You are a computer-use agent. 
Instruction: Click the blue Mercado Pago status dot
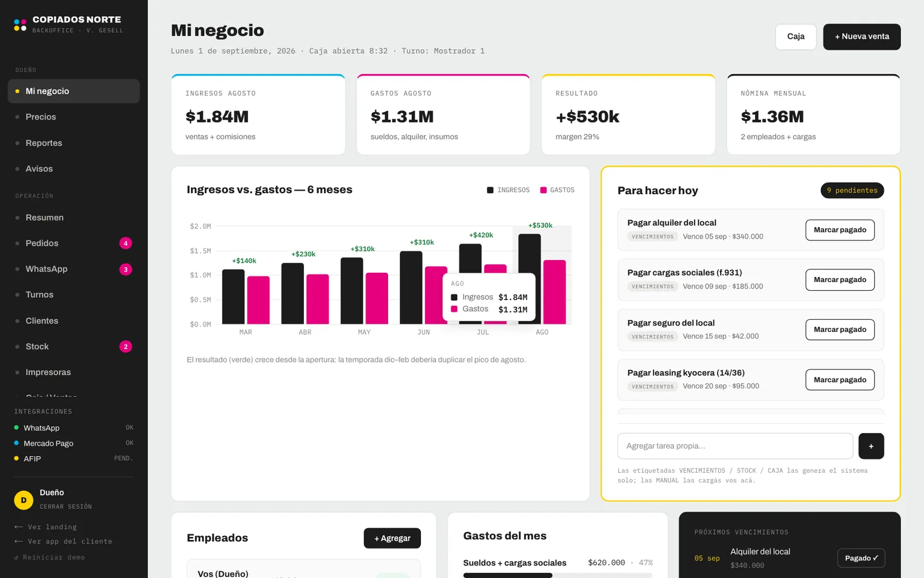click(16, 443)
